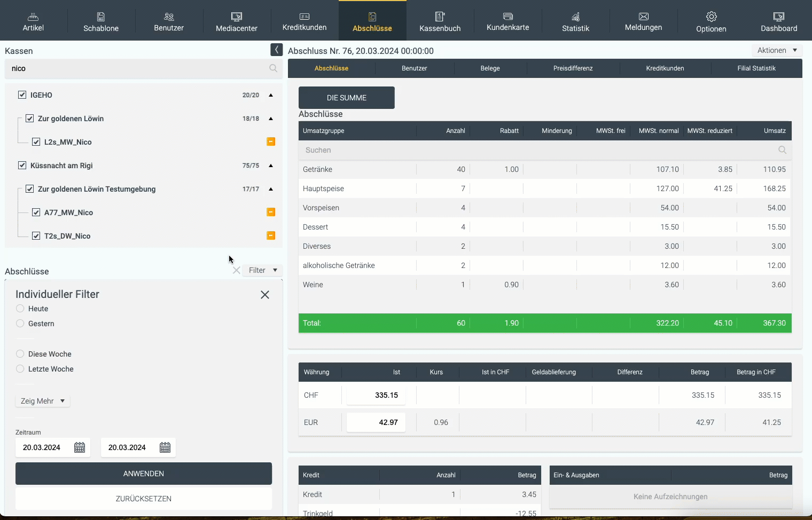Click the magnifier in the Suchen row
Image resolution: width=812 pixels, height=520 pixels.
(782, 150)
